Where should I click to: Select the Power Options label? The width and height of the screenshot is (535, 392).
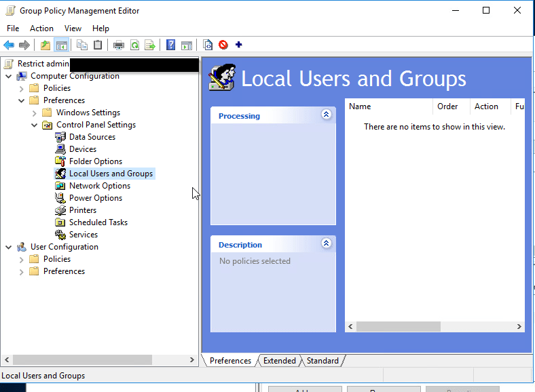pos(96,198)
